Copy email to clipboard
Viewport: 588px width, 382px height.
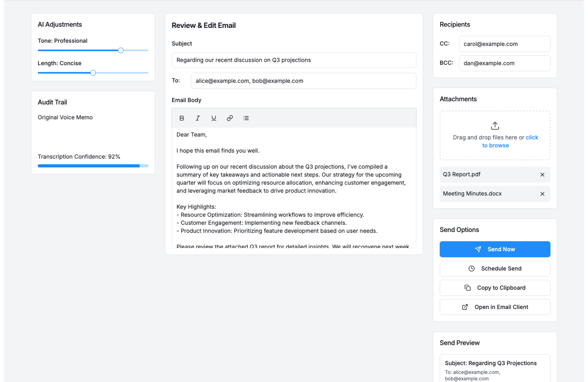pyautogui.click(x=495, y=288)
